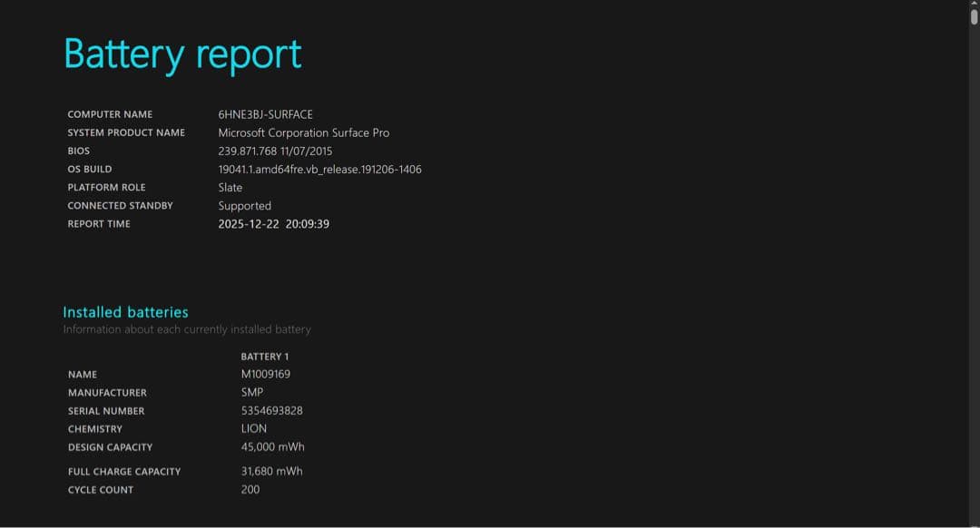Click the Installed batteries section heading

(x=124, y=312)
